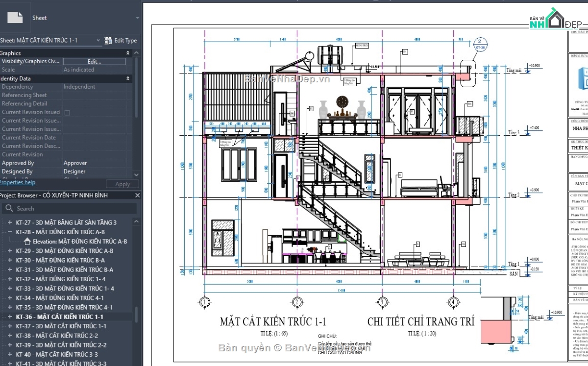Click the Sheet type thumbnail icon
The image size is (588, 366).
click(x=15, y=18)
